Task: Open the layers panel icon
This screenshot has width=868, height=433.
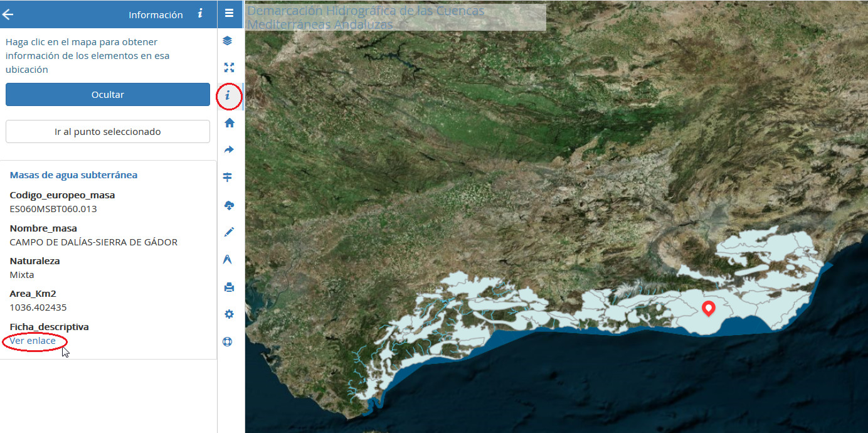Action: click(228, 41)
